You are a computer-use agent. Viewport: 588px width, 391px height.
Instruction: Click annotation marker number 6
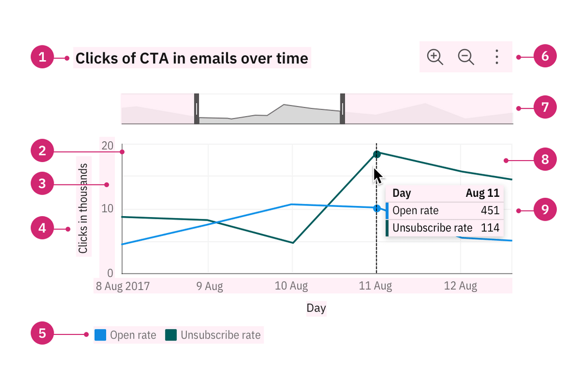(545, 56)
